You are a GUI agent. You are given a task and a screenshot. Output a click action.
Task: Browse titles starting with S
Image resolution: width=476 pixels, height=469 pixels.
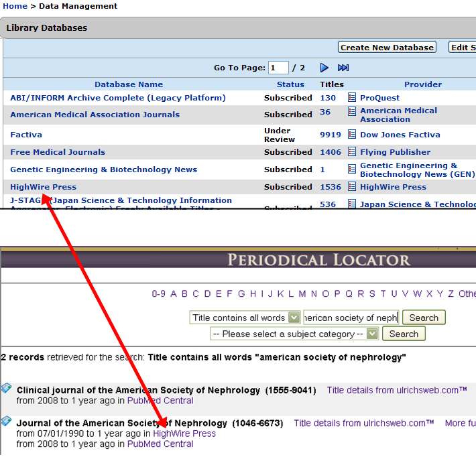point(372,293)
